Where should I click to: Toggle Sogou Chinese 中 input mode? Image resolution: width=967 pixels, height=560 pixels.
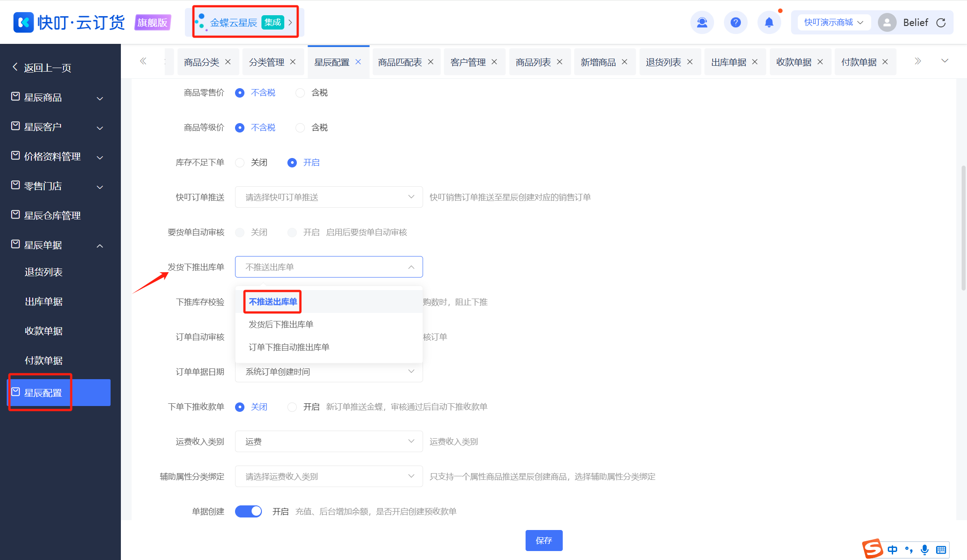pos(893,550)
